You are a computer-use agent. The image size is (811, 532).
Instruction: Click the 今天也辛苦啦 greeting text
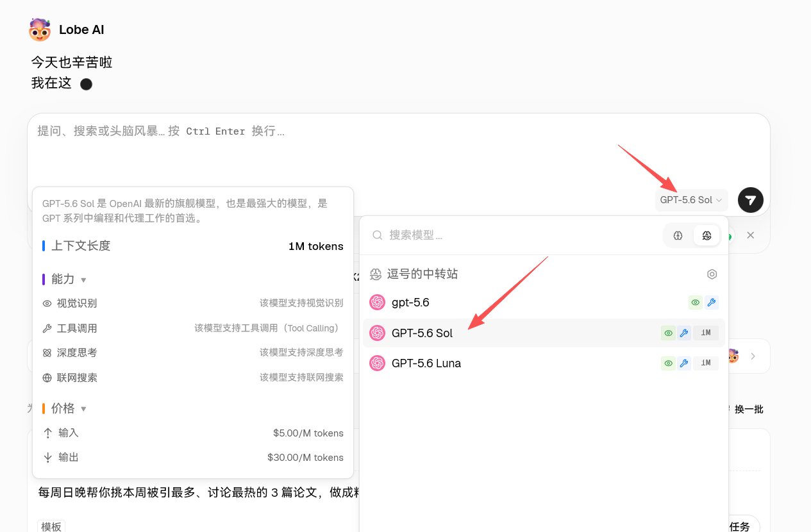click(x=72, y=62)
